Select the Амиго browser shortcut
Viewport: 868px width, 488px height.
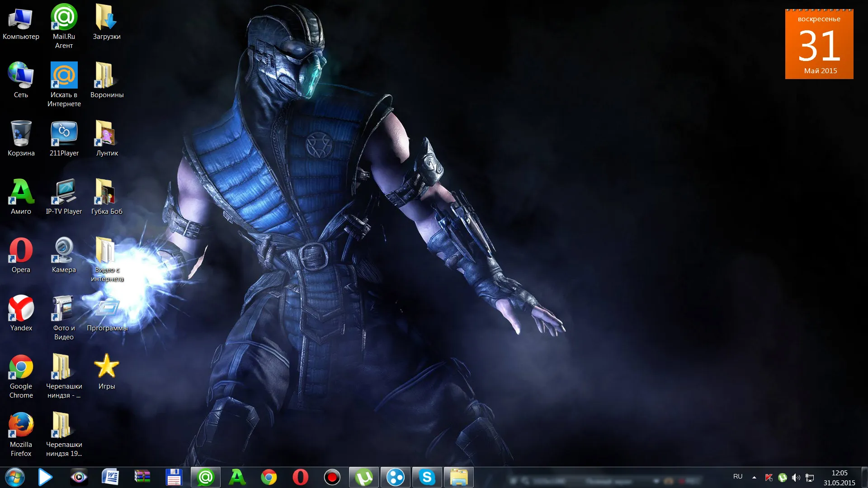(x=21, y=197)
